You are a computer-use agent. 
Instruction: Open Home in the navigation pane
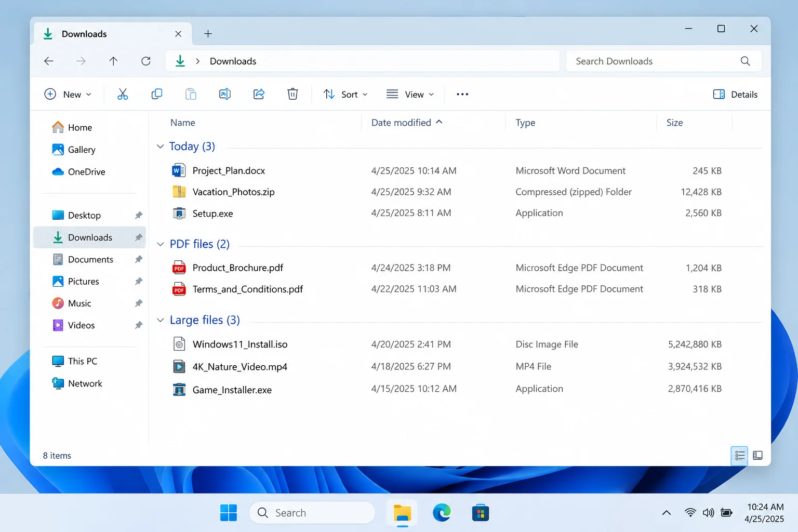(72, 127)
